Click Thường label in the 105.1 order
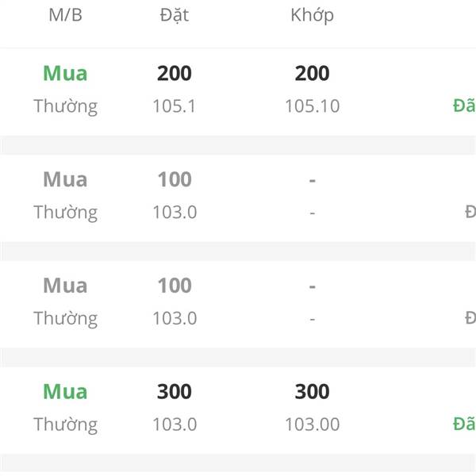This screenshot has height=476, width=476. point(66,106)
